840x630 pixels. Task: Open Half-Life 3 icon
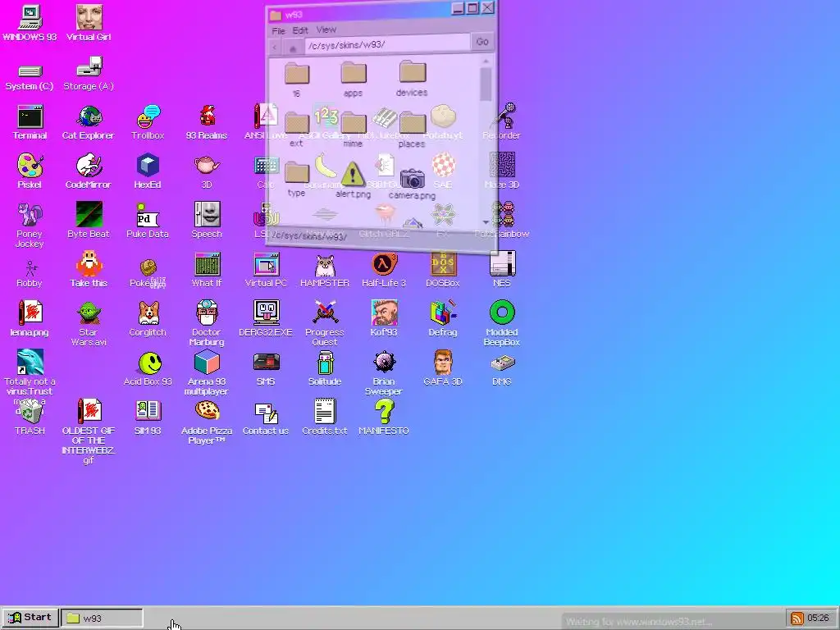pyautogui.click(x=384, y=270)
